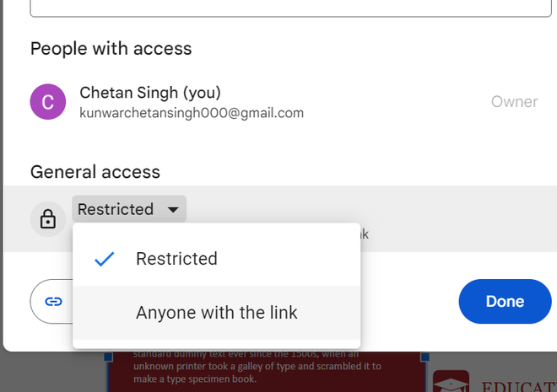Click the purple C profile avatar
The height and width of the screenshot is (392, 557).
click(48, 102)
